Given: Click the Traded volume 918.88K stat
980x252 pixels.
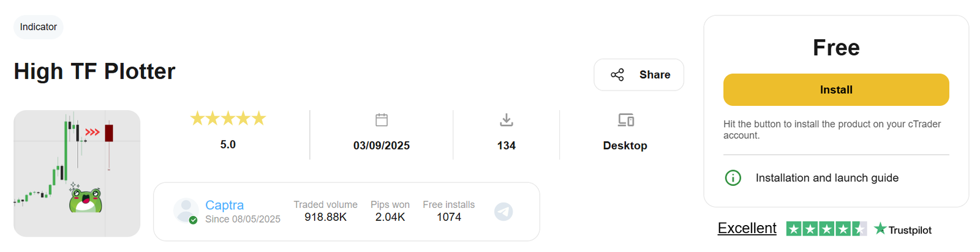Looking at the screenshot, I should point(325,211).
